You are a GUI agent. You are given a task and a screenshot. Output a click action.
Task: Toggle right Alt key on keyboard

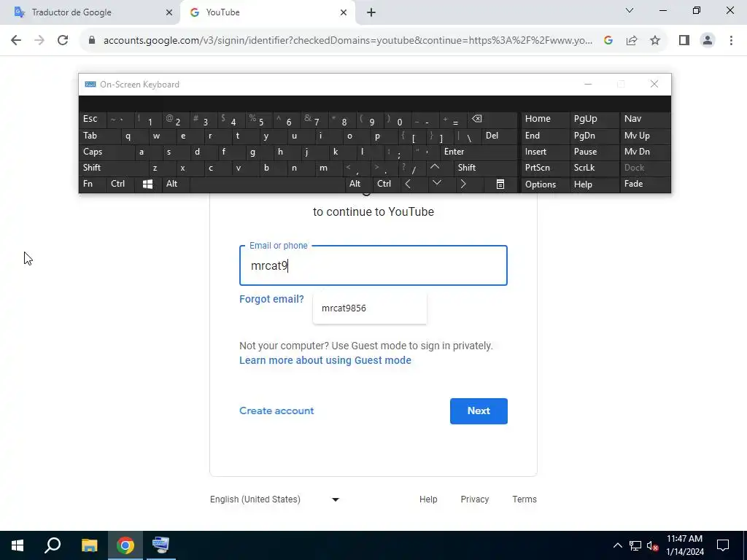pos(357,184)
